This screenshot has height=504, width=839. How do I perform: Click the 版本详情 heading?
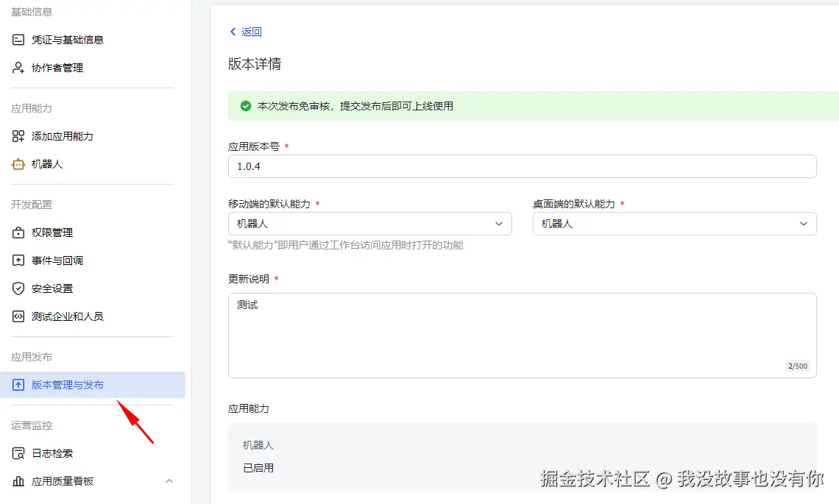(255, 64)
